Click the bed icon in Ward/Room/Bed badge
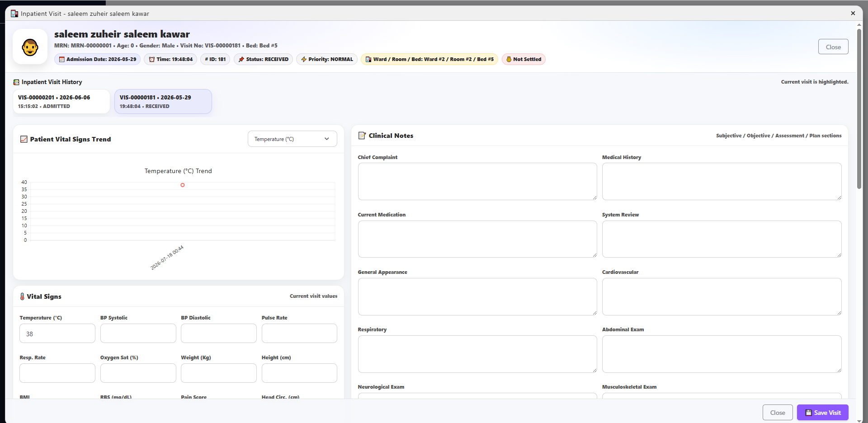The image size is (868, 423). pyautogui.click(x=368, y=59)
